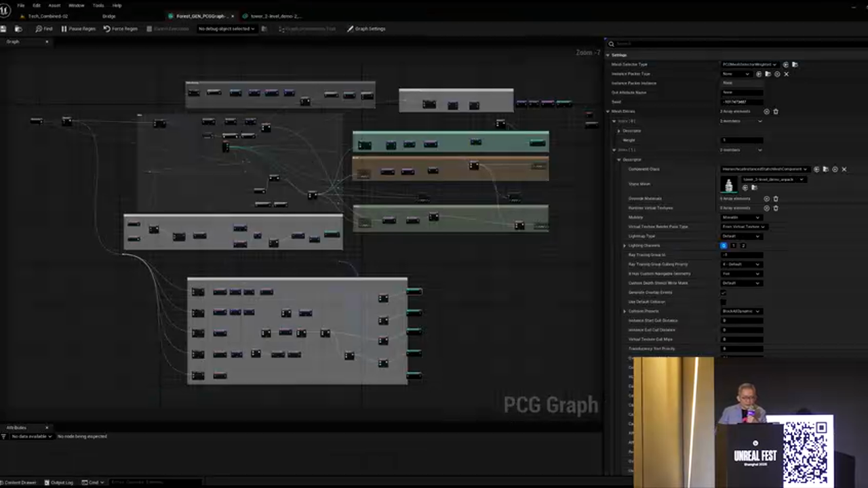
Task: Open the Mobility dropdown showing Movable
Action: pyautogui.click(x=742, y=218)
